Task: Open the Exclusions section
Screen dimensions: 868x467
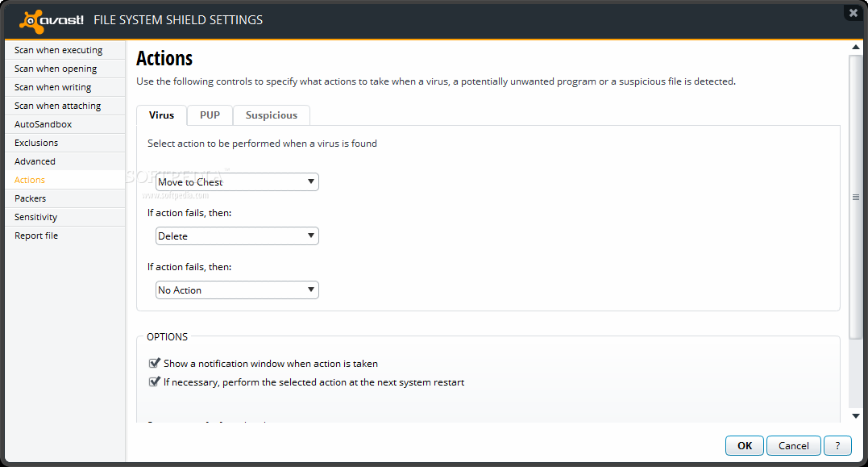Action: 64,143
